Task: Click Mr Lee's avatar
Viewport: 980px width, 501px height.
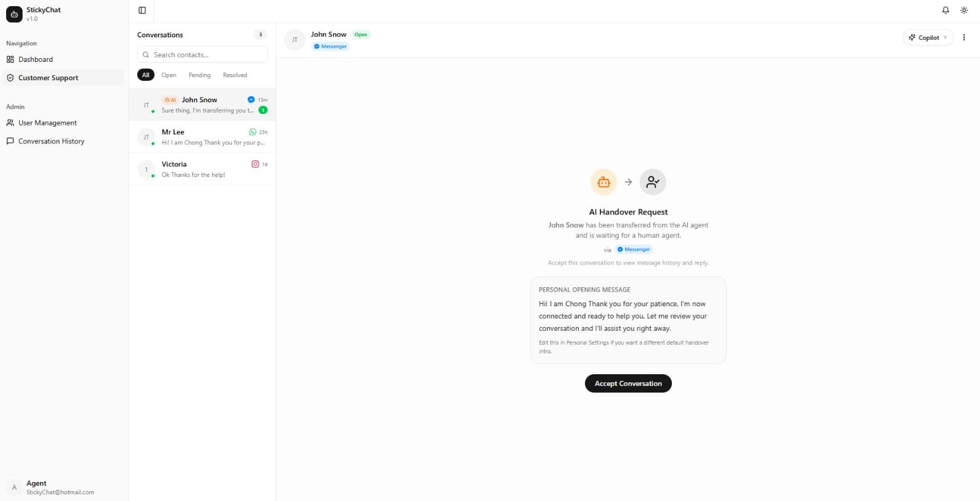Action: 146,137
